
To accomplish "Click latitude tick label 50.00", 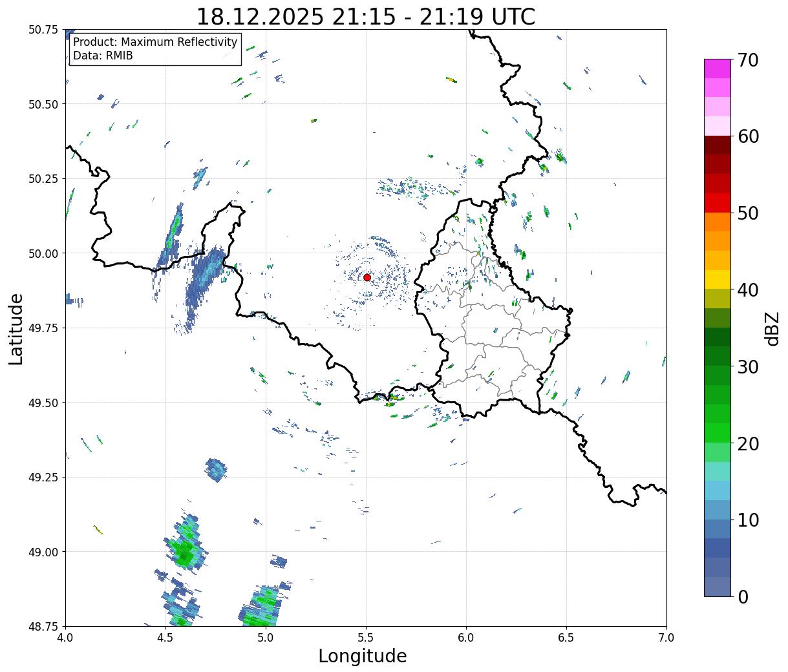I will (x=43, y=253).
